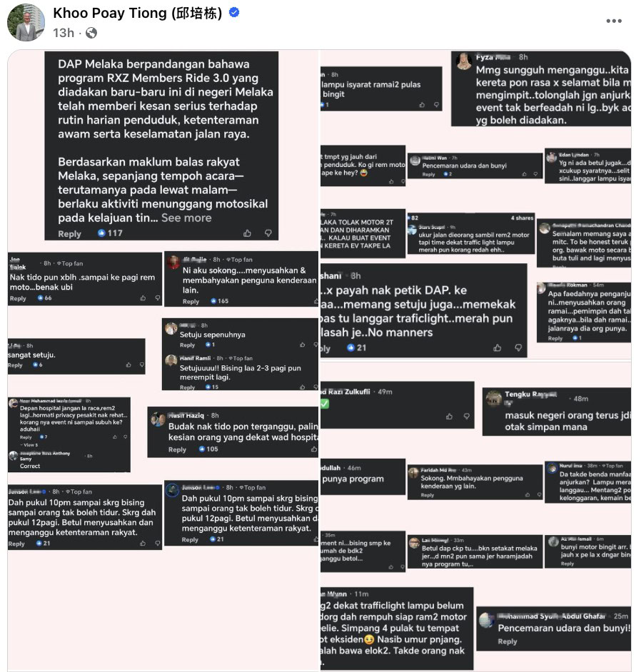Click Reply under 'Pencemaran udara dan bunyi!' comment
The image size is (641, 672).
pos(508,641)
